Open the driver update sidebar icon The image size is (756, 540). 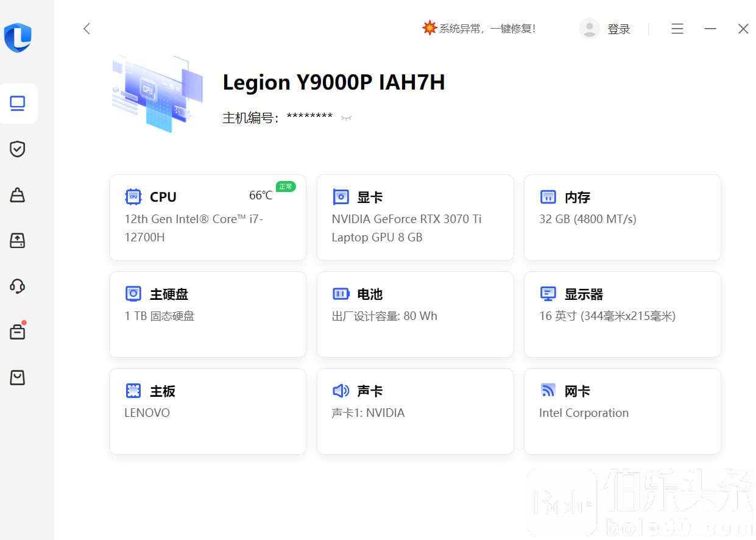[x=18, y=241]
